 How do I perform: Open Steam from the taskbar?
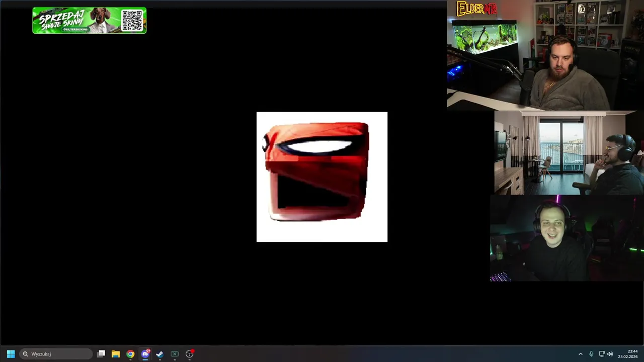tap(160, 354)
